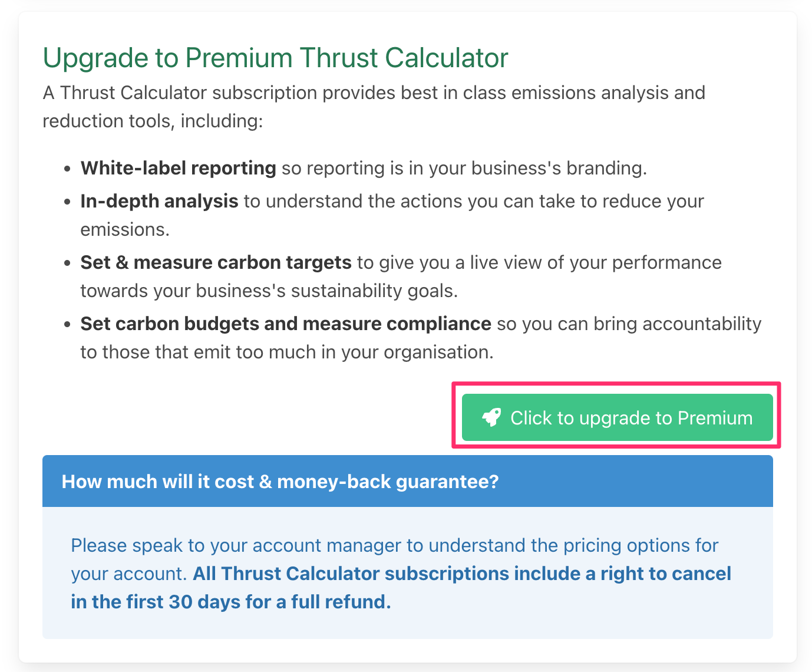Click the bullet point before 'Set & measure carbon targets'
The image size is (812, 672).
[x=68, y=263]
